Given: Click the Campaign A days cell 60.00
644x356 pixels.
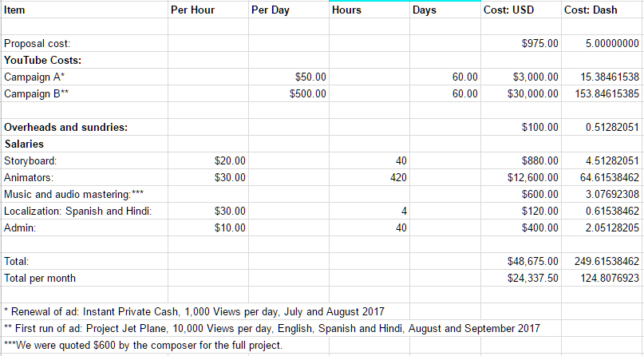Looking at the screenshot, I should [x=445, y=77].
